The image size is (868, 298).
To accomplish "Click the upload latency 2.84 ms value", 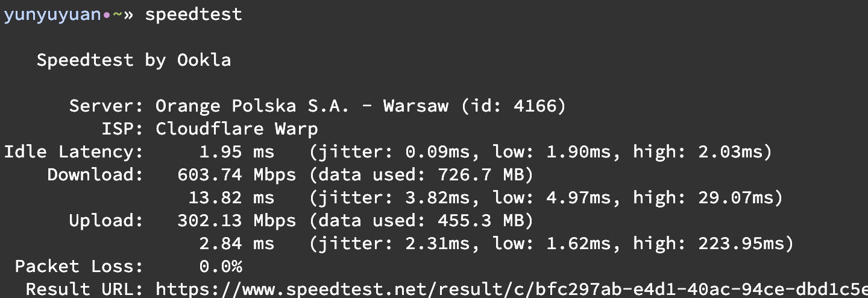I will (x=236, y=244).
